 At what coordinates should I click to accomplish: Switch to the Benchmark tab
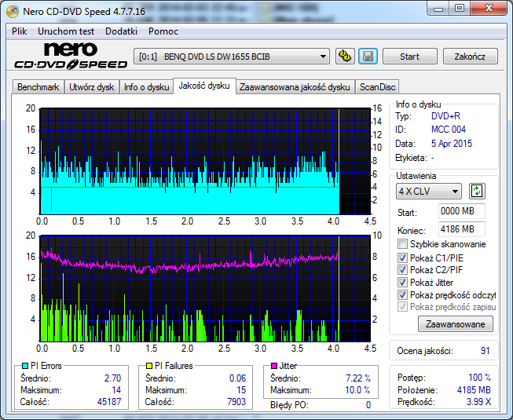coord(38,87)
